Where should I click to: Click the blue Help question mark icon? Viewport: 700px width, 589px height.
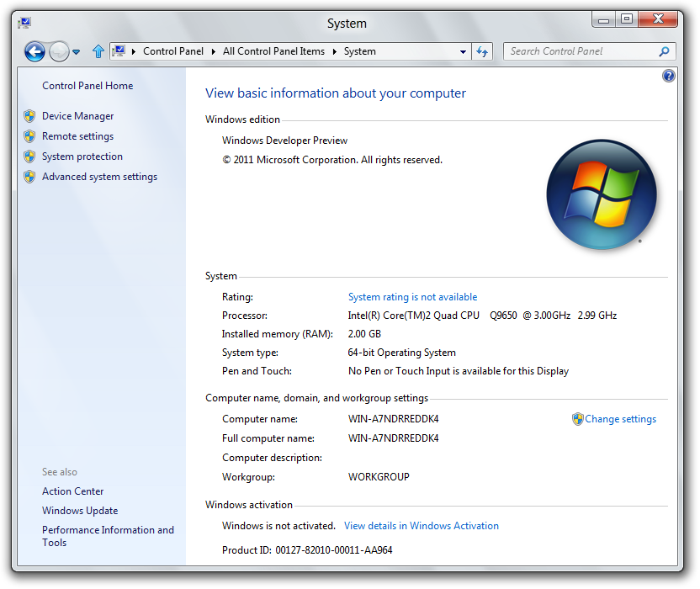click(669, 76)
